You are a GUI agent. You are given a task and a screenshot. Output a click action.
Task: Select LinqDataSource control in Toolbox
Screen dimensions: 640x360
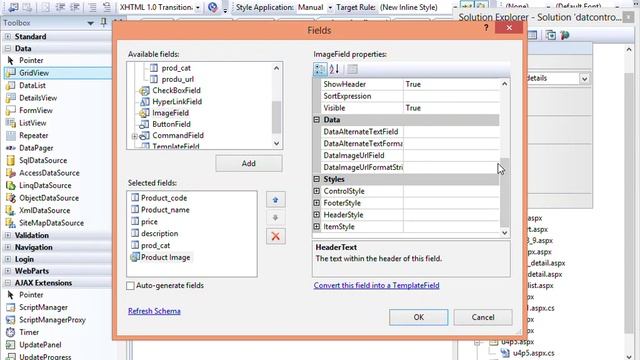pos(45,185)
